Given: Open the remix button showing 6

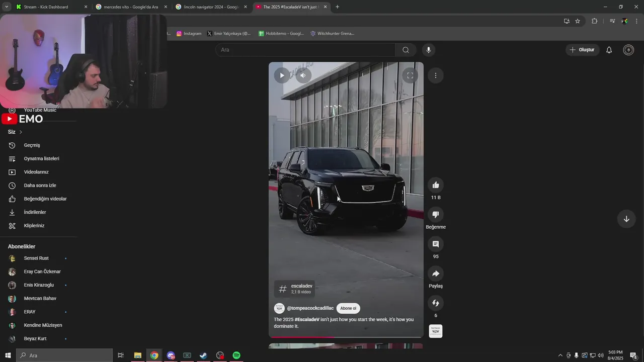Looking at the screenshot, I should tap(436, 303).
